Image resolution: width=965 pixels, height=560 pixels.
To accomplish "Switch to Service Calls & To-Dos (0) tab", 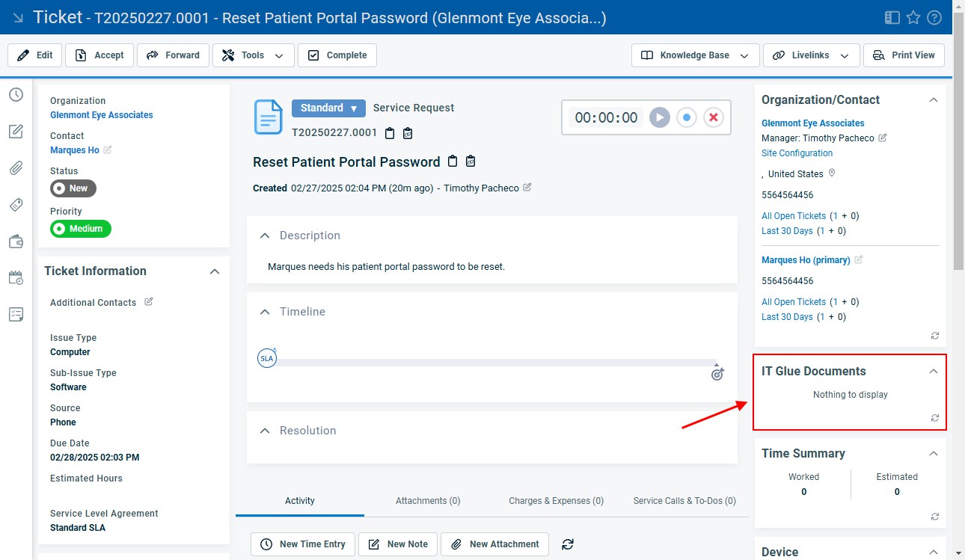I will point(684,501).
